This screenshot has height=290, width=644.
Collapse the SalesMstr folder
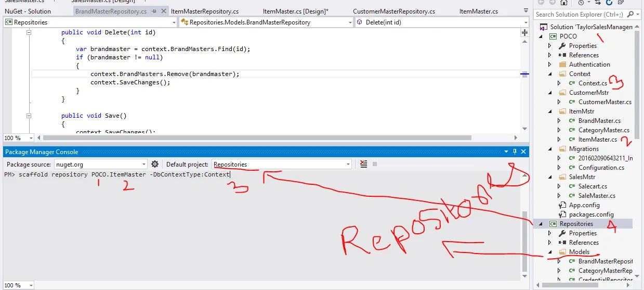(550, 177)
